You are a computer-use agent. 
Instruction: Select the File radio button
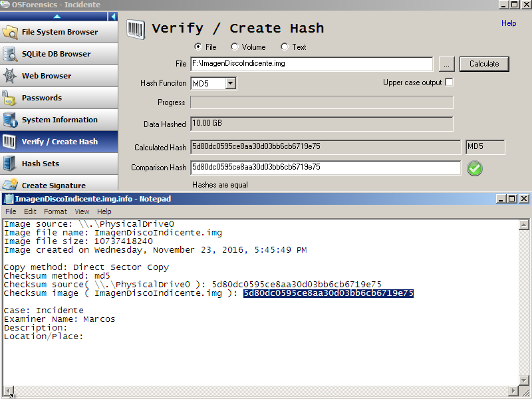pyautogui.click(x=198, y=47)
